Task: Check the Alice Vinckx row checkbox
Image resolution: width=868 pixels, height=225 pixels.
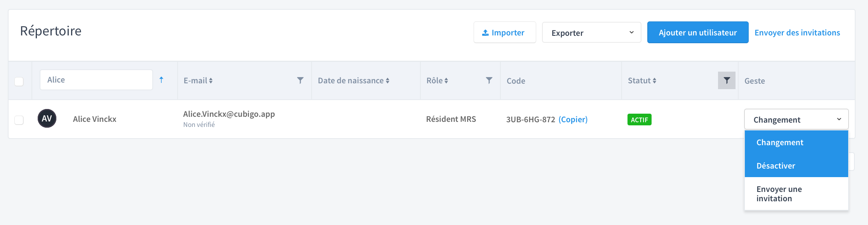Action: 19,120
